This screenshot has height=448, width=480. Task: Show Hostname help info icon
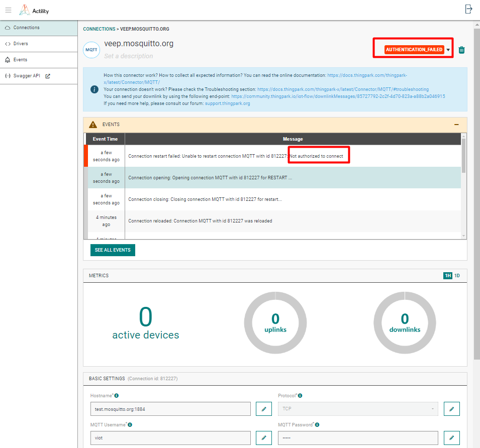pos(116,395)
